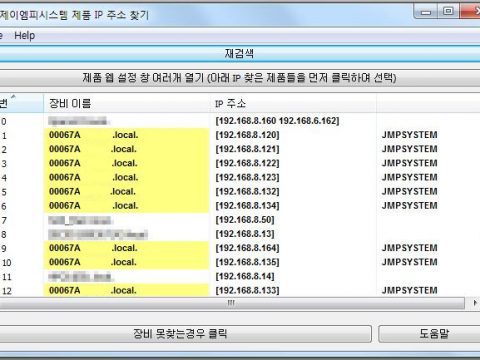Viewport: 480px width, 360px height.
Task: Click JMPSYSTEM next to 192.168.8.132
Action: pos(410,192)
